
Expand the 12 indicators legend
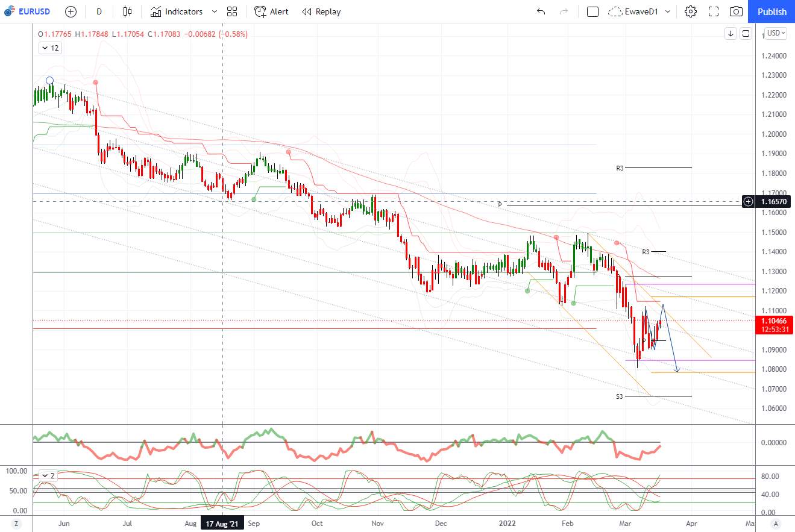point(50,48)
